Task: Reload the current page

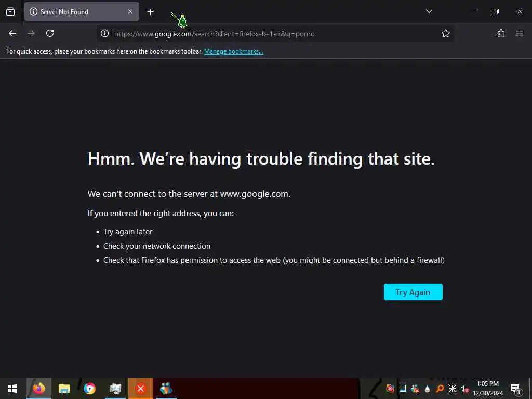Action: (x=50, y=33)
